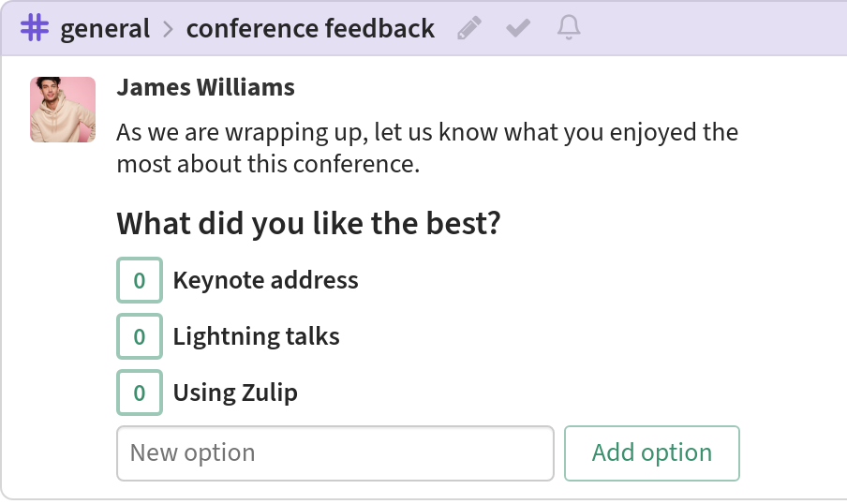Click the chevron between general and topic
Image resolution: width=847 pixels, height=504 pixels.
pos(169,29)
